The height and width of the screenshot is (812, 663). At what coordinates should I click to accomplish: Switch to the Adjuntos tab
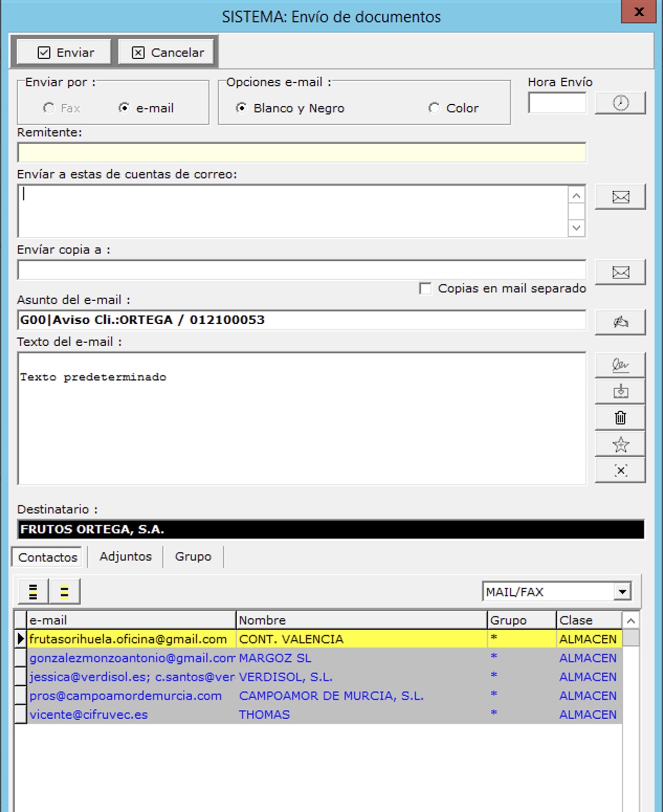point(125,556)
